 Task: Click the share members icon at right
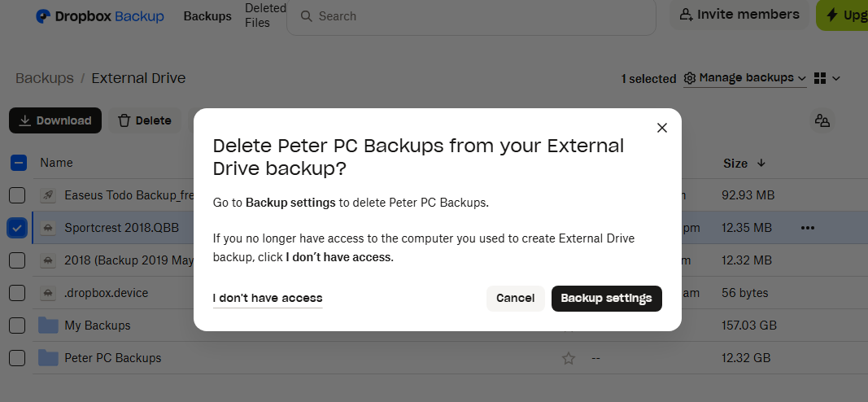tap(822, 120)
